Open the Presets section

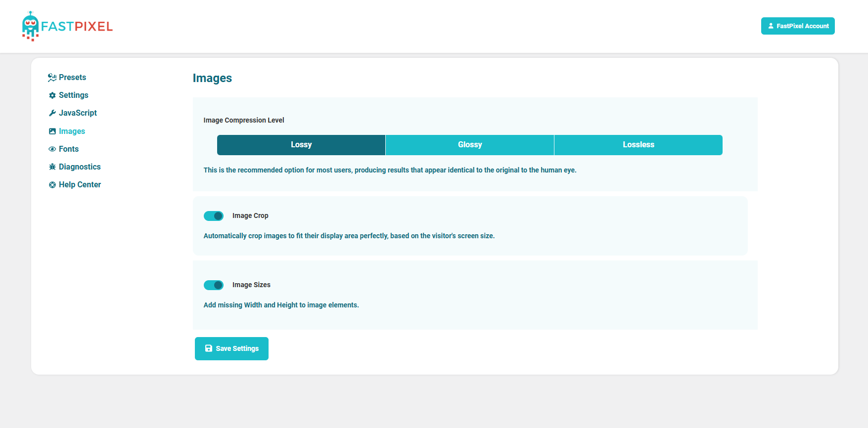tap(72, 78)
